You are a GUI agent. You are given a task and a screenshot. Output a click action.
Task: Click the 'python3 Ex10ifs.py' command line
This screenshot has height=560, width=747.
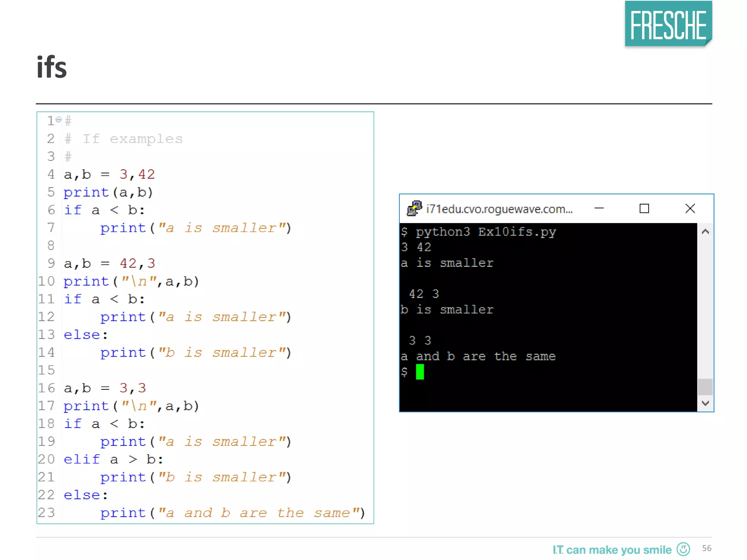point(485,232)
